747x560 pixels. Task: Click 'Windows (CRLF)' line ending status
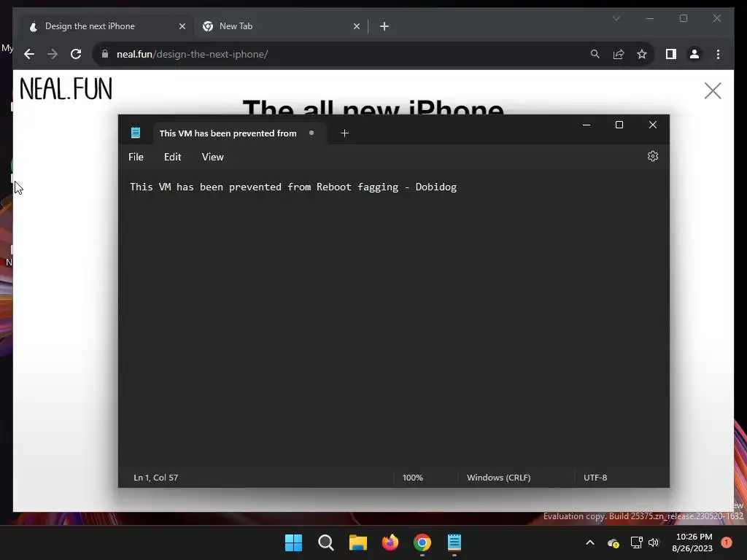pyautogui.click(x=498, y=477)
